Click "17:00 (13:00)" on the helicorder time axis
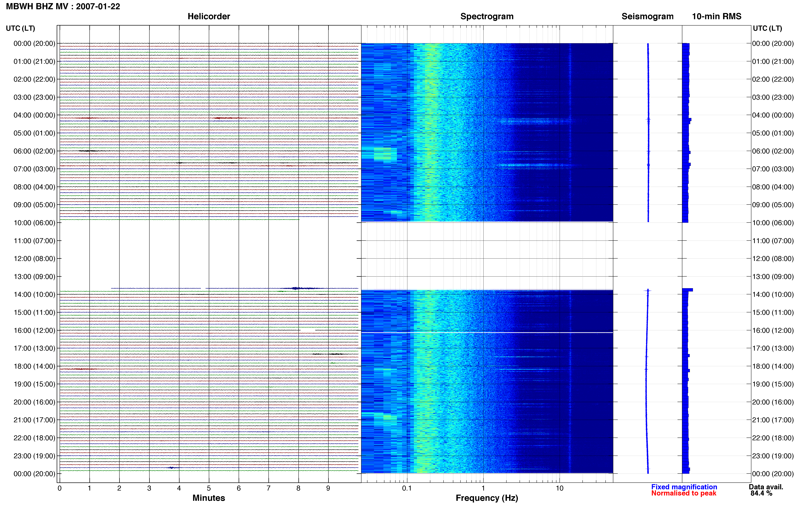Viewport: 812px width, 508px height. pos(34,348)
